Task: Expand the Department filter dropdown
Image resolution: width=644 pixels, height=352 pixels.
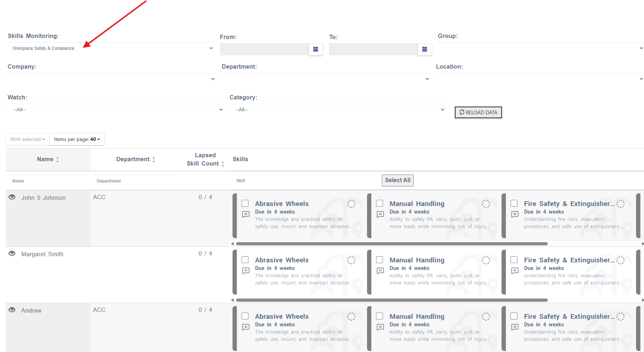Action: 326,79
